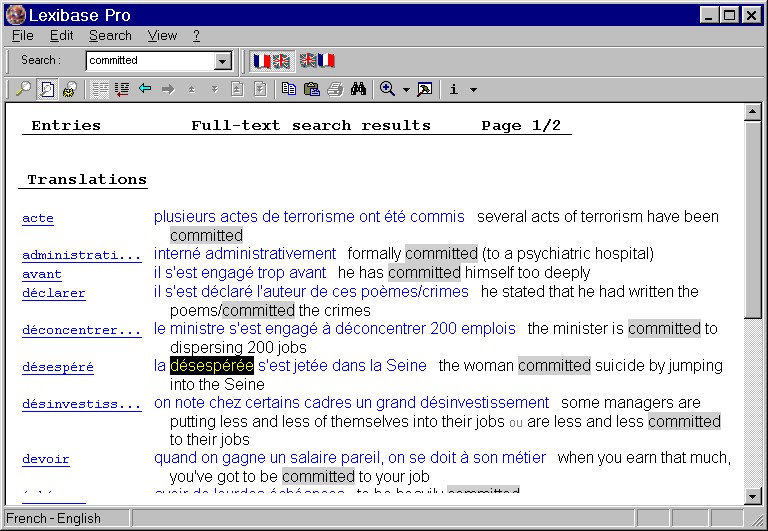Click the Paste clipboard icon
This screenshot has width=768, height=531.
(x=312, y=89)
